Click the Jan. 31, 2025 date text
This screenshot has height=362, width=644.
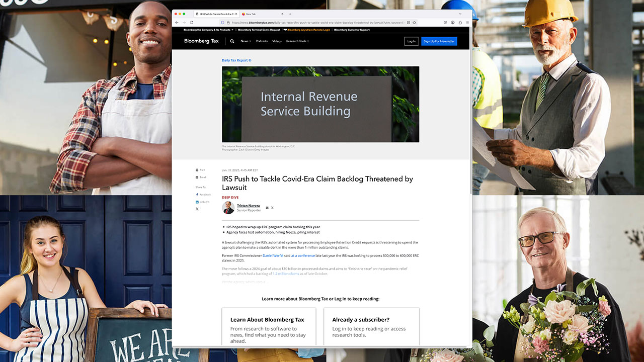pyautogui.click(x=240, y=170)
